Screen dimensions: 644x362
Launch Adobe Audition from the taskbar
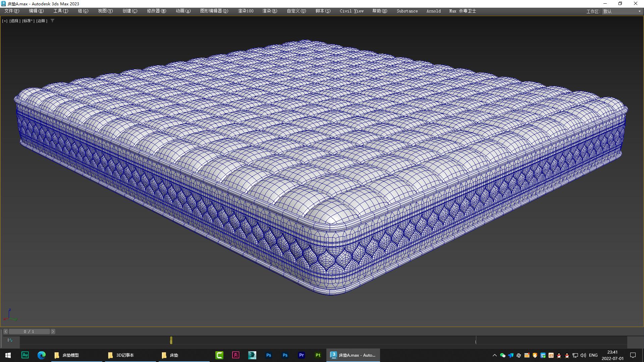tap(25, 355)
